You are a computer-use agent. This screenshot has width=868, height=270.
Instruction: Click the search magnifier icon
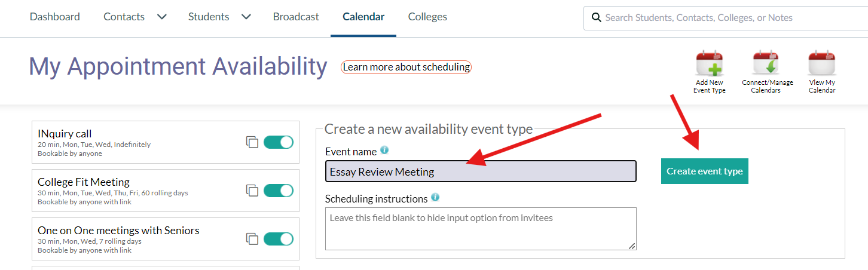click(596, 17)
